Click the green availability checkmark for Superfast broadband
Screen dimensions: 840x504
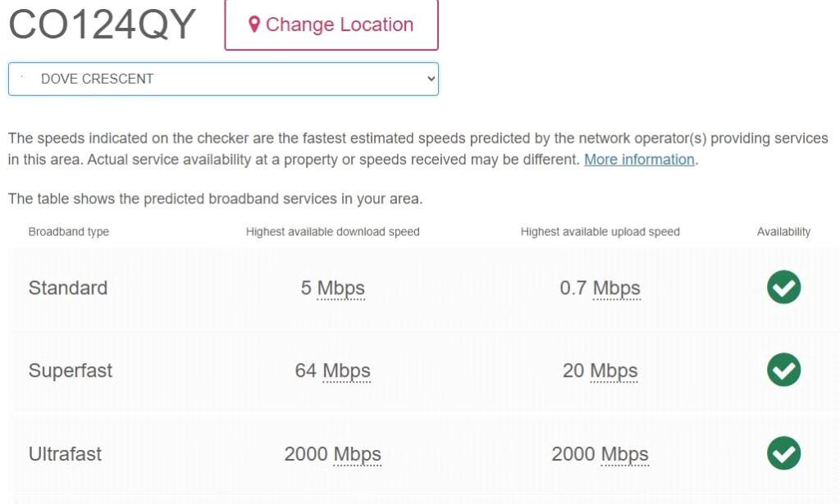[783, 370]
